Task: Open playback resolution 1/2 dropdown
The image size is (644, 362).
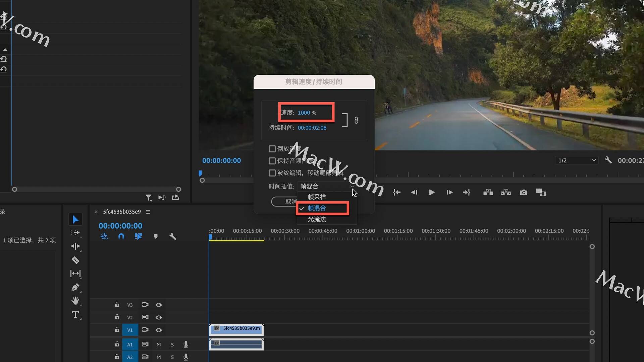Action: pos(577,160)
